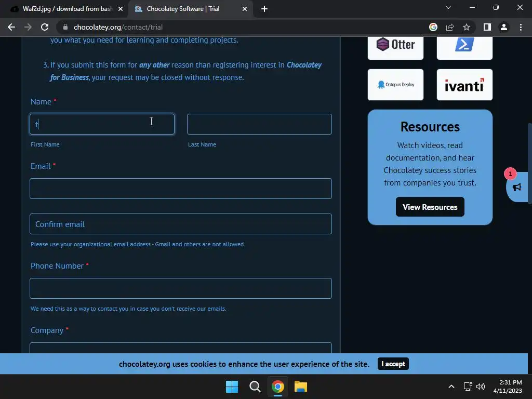Viewport: 532px width, 399px height.
Task: Click the browser forward arrow
Action: click(28, 27)
